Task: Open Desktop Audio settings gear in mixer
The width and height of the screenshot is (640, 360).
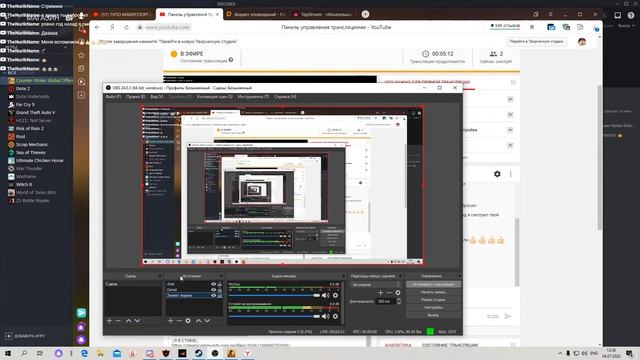Action: [x=335, y=316]
